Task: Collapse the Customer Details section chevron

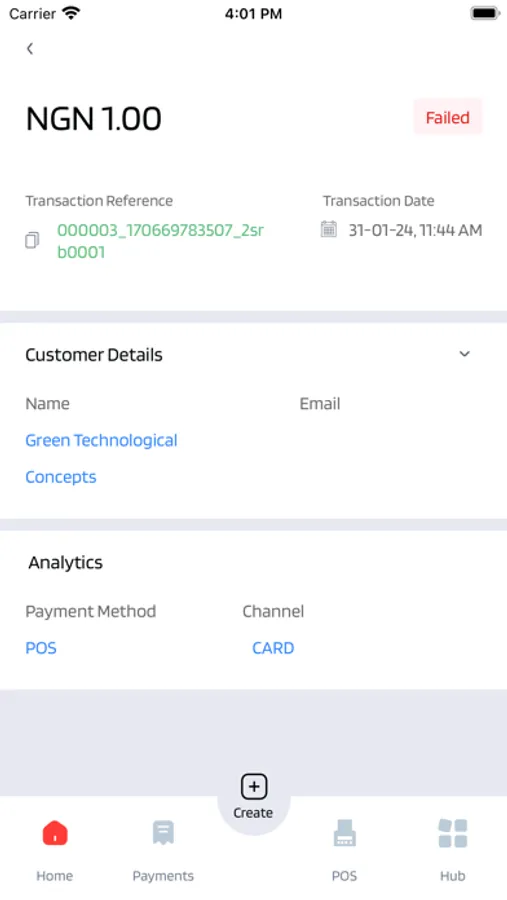Action: point(465,354)
